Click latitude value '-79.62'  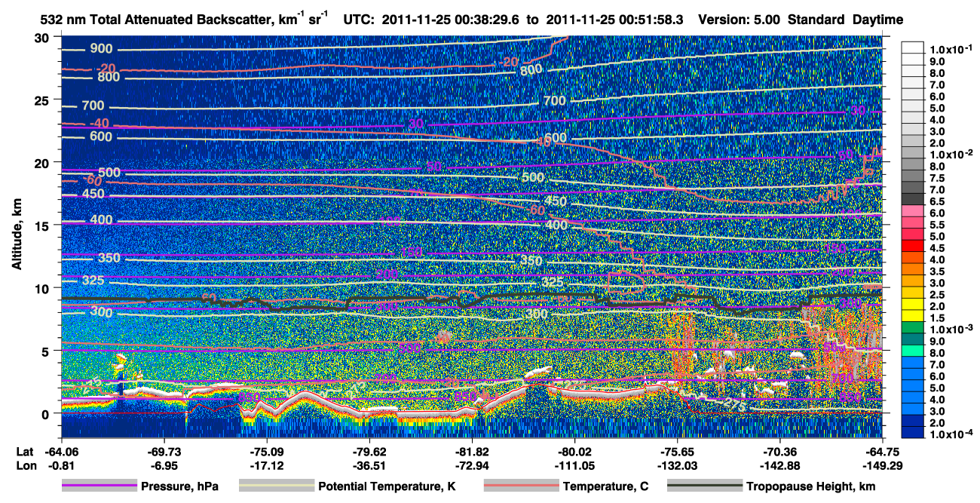click(x=369, y=451)
